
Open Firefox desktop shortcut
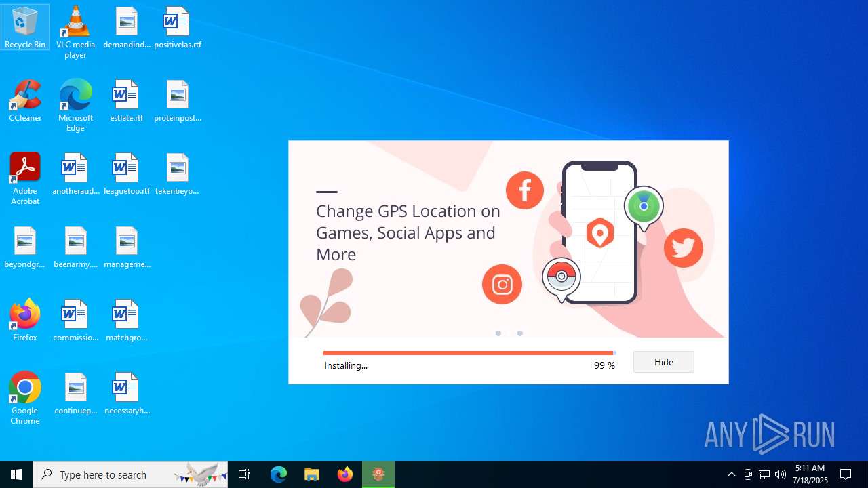point(25,321)
